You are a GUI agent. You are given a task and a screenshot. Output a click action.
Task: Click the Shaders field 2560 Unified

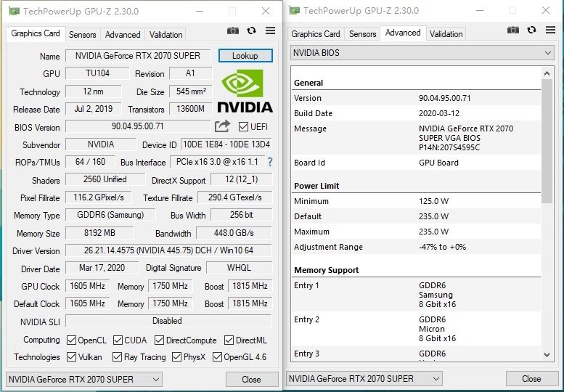click(105, 179)
